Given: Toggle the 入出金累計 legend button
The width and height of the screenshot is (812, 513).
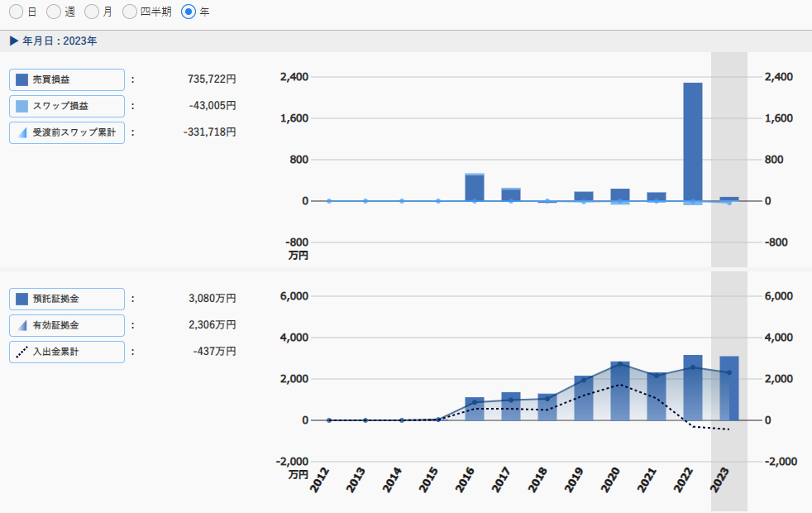Looking at the screenshot, I should (67, 352).
